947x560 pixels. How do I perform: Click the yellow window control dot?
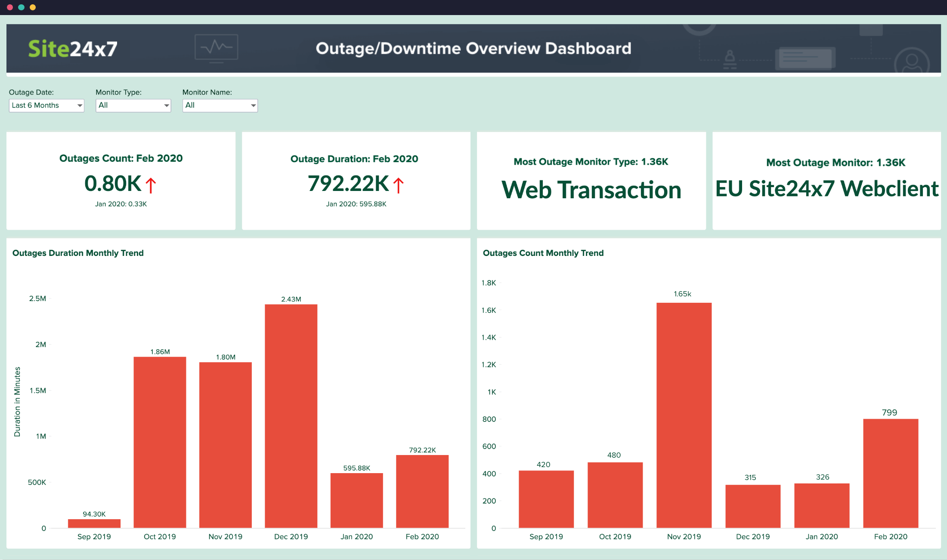coord(33,7)
